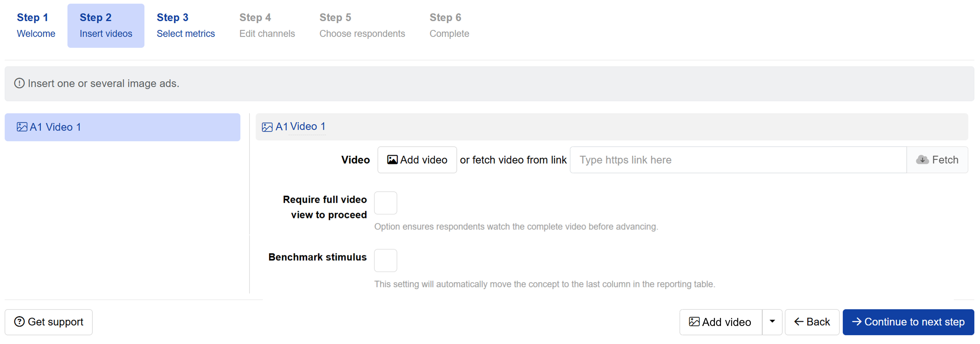Click the editable Video 1 title text

point(307,127)
